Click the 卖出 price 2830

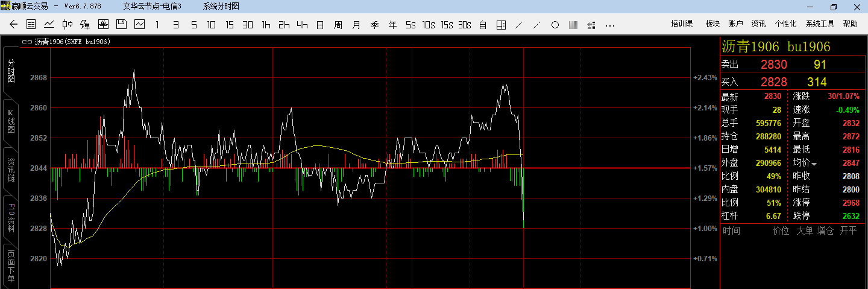[x=773, y=65]
